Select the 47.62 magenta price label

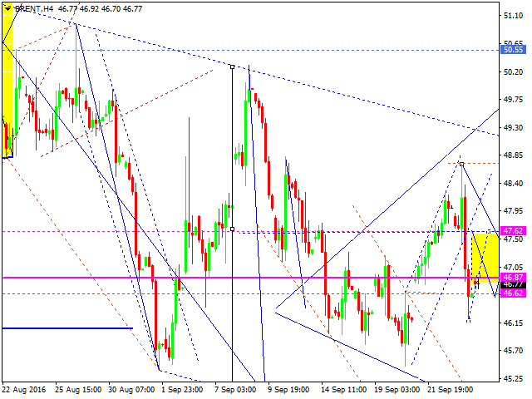pyautogui.click(x=514, y=231)
